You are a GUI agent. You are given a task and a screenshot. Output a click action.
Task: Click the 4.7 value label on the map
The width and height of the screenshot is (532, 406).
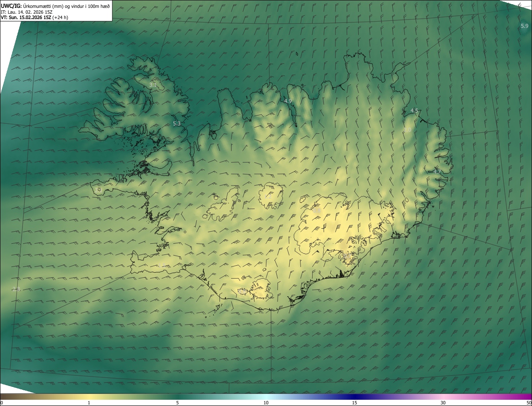437,171
